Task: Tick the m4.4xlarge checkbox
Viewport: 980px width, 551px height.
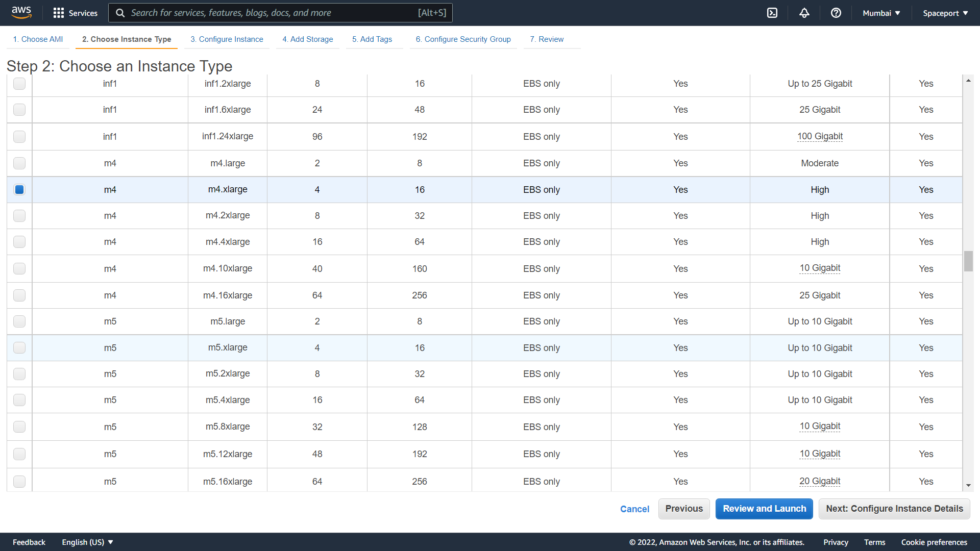Action: pyautogui.click(x=19, y=242)
